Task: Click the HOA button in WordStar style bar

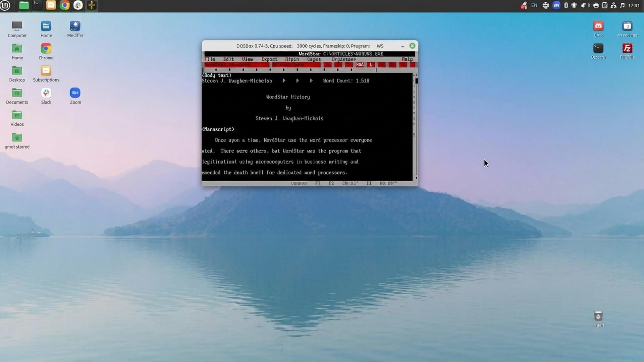Action: click(360, 65)
